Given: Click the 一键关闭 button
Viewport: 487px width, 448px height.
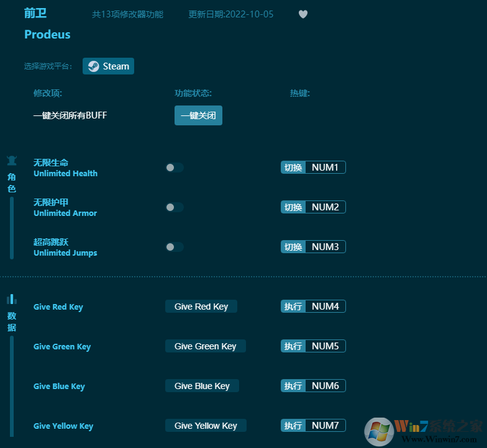Looking at the screenshot, I should tap(199, 115).
